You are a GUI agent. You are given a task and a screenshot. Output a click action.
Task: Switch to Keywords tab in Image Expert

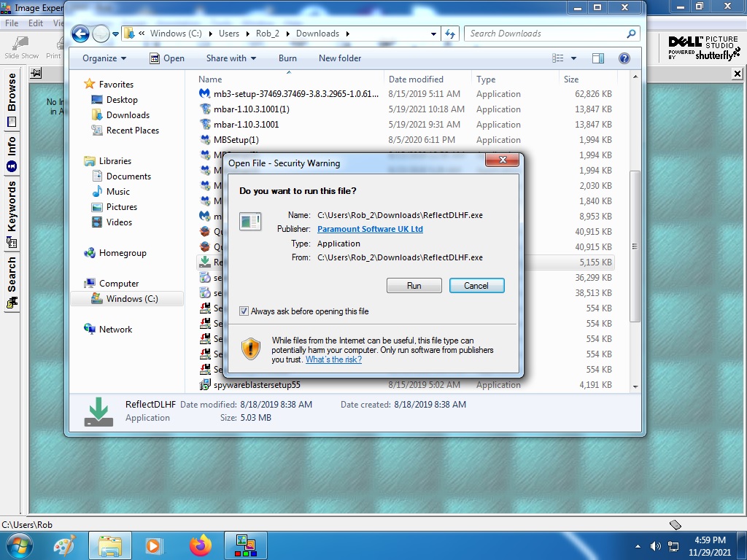(x=12, y=214)
